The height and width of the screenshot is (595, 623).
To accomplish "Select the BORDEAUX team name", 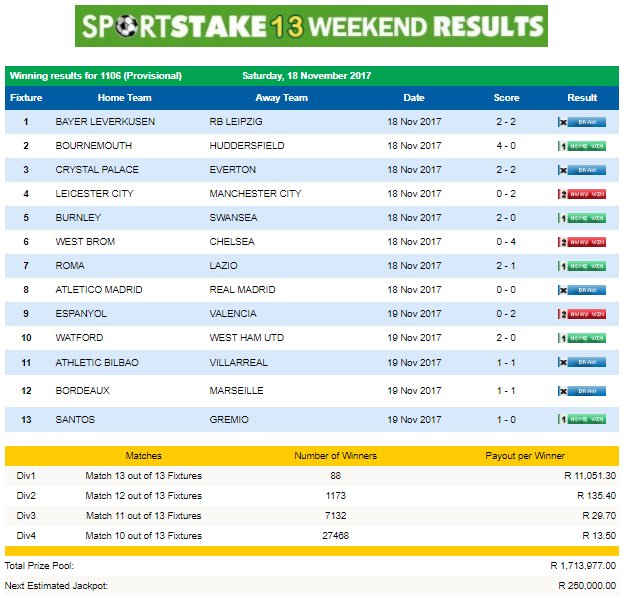I will [82, 390].
